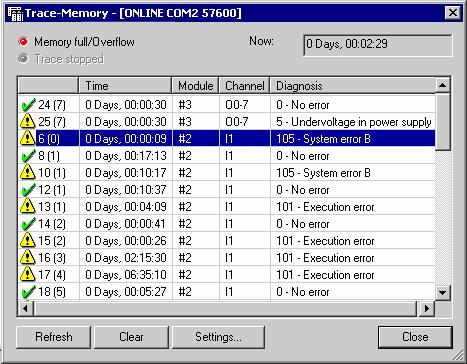467x364 pixels.
Task: Click time cell '0 Days, 00:00:26'
Action: (x=126, y=241)
